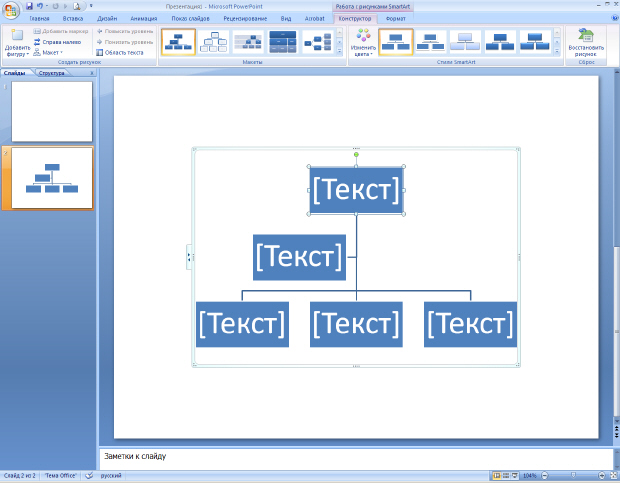Select the first hierarchy layout thumbnail
The height and width of the screenshot is (483, 620).
pyautogui.click(x=178, y=41)
